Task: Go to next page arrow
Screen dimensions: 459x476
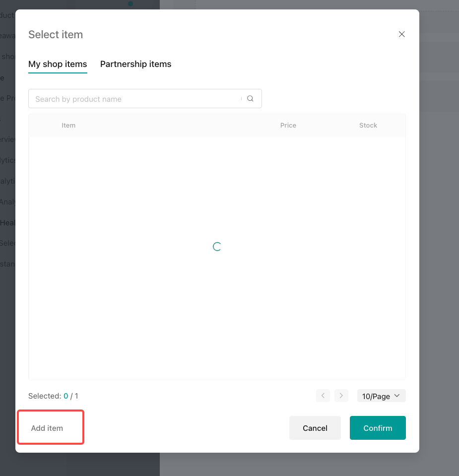Action: pos(341,396)
